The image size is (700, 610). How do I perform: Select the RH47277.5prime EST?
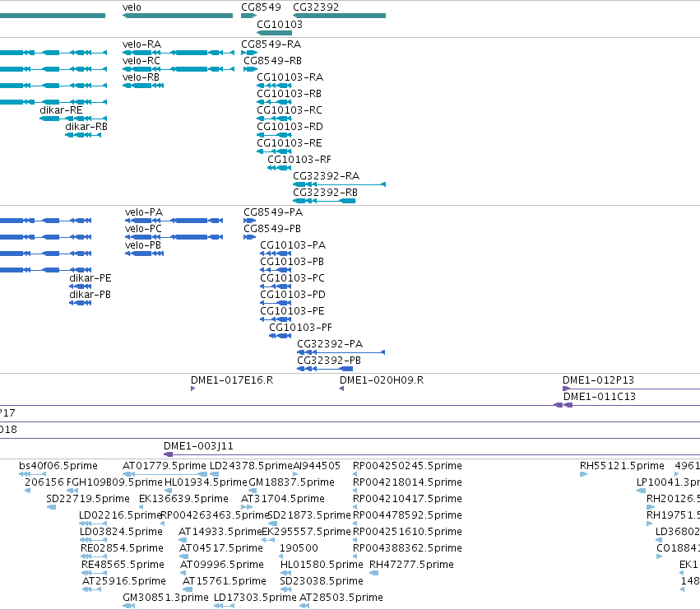pos(374,573)
